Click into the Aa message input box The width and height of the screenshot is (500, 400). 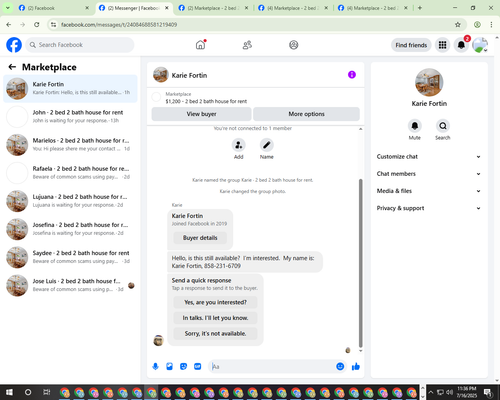(x=271, y=367)
